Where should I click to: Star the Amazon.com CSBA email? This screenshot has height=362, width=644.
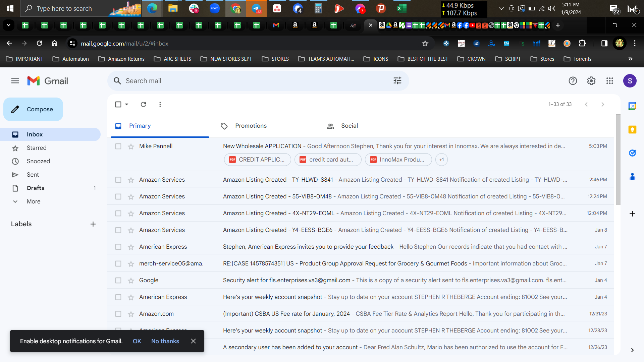[131, 314]
